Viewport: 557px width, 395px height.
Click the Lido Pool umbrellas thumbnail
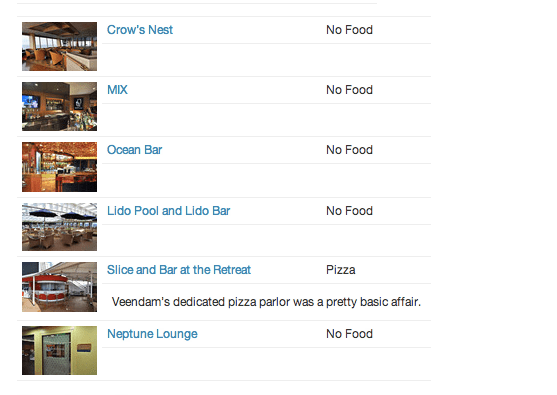(59, 227)
